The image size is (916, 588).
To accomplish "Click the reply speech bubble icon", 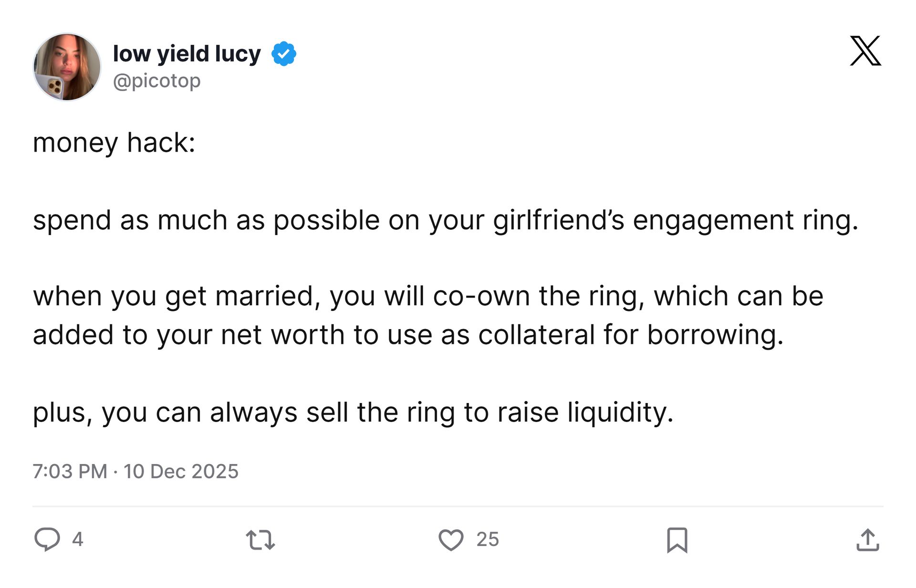I will tap(47, 539).
